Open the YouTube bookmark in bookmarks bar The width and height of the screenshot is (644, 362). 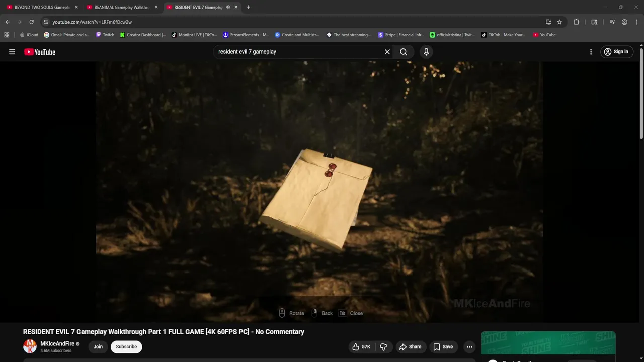544,35
